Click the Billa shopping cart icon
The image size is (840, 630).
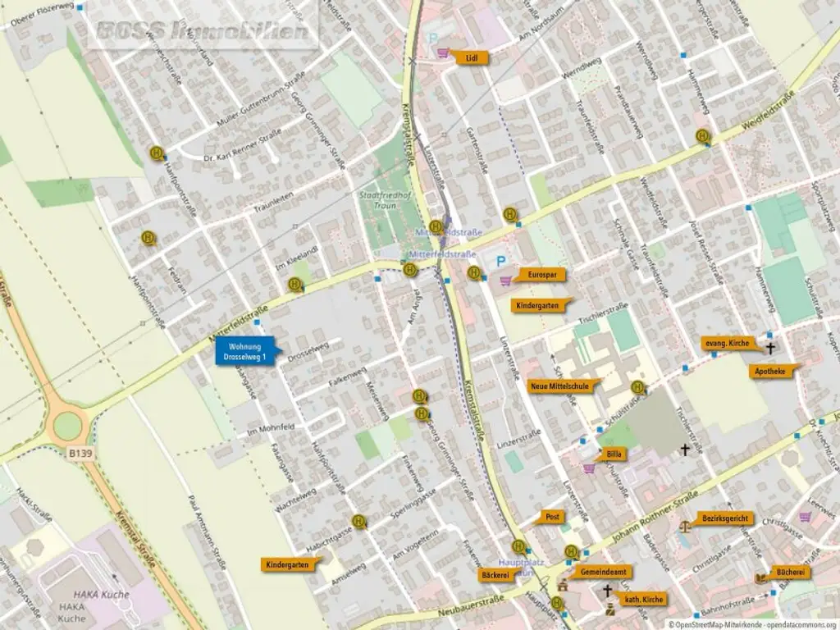click(x=589, y=468)
